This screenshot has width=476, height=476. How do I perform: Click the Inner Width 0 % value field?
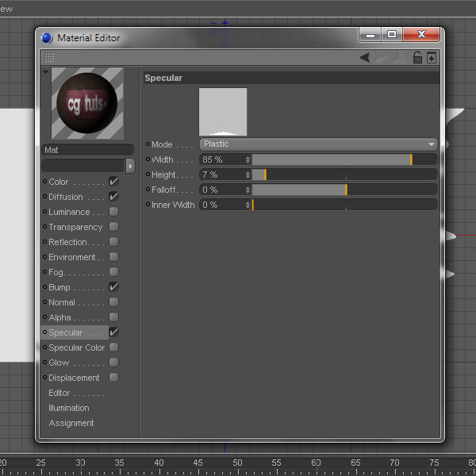(x=222, y=205)
